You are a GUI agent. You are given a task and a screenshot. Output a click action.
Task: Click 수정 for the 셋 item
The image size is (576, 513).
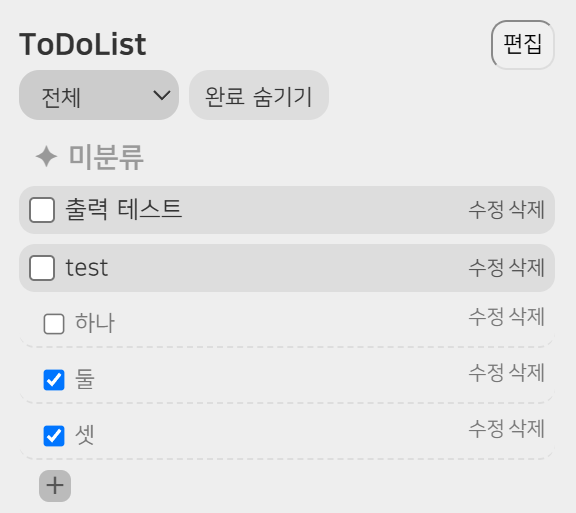coord(486,428)
